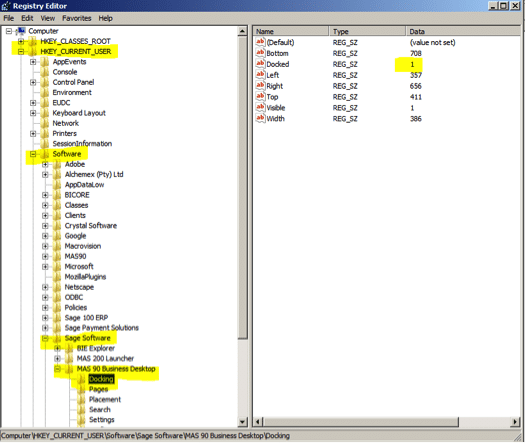Click the Computer icon in tree
Screen dimensions: 525x443
(x=20, y=31)
